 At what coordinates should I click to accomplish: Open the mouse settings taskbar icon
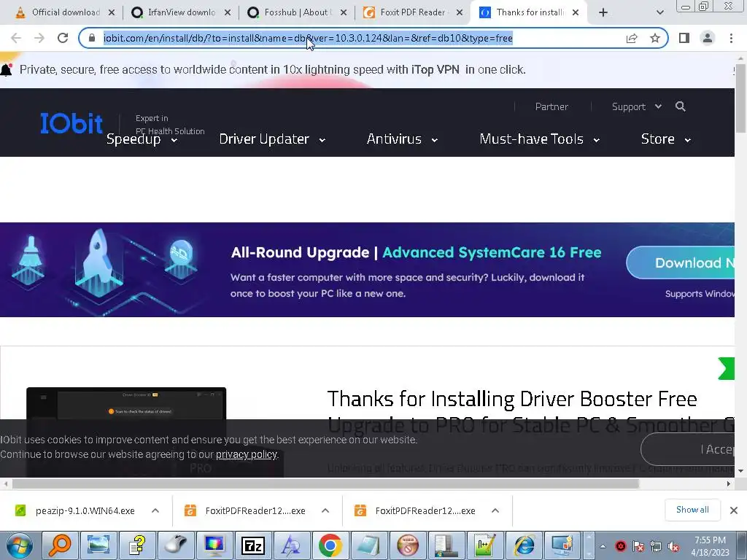pos(175,545)
